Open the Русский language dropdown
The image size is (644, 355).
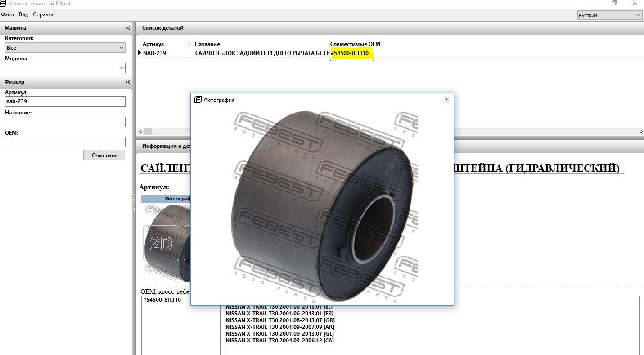coord(610,15)
